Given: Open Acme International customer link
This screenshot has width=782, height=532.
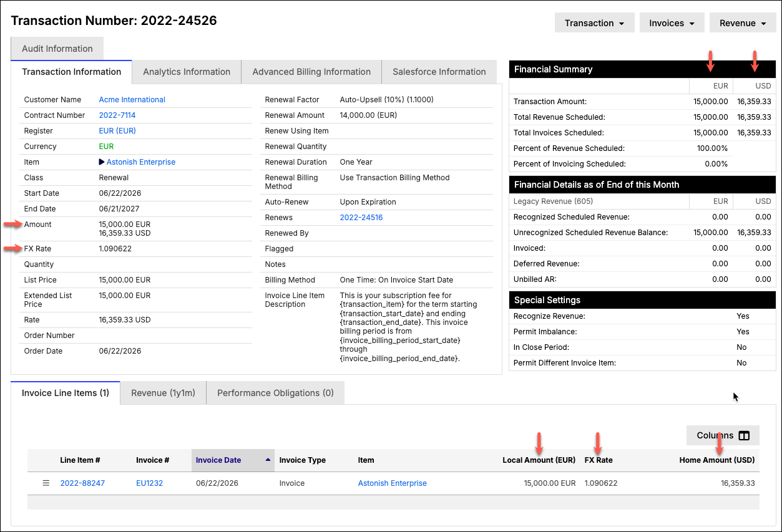Looking at the screenshot, I should coord(132,100).
